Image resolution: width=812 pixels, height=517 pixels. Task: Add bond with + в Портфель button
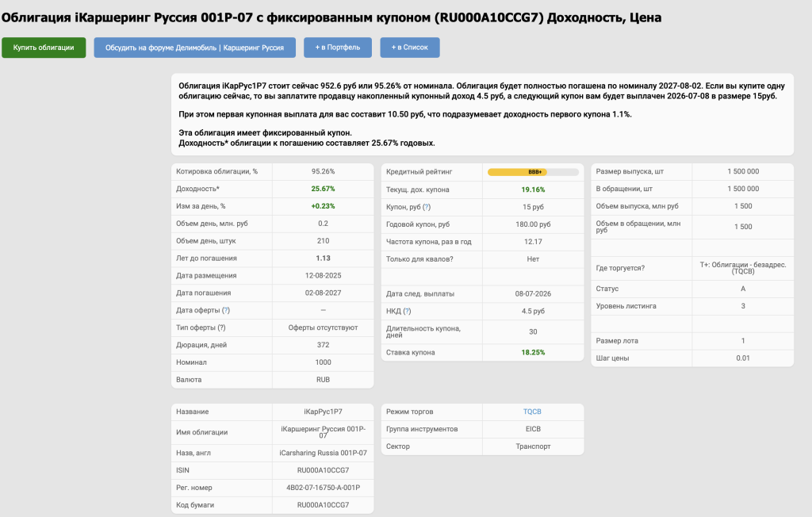338,48
